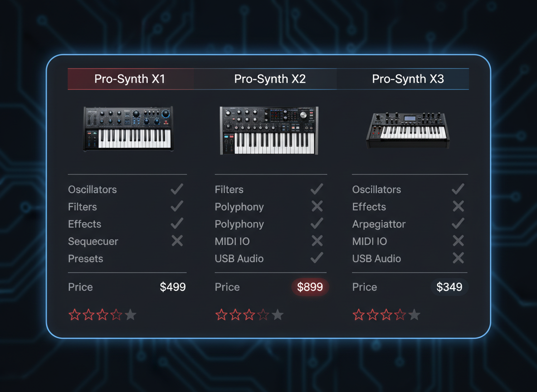Open the Pro-Synth X1 keyboard image

tap(127, 129)
